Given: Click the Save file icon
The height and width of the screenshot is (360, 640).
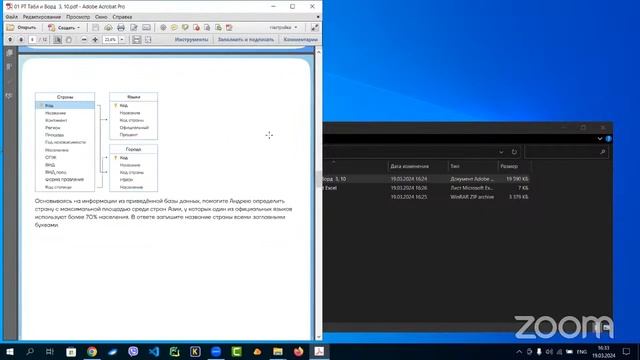Looking at the screenshot, I should click(x=95, y=28).
